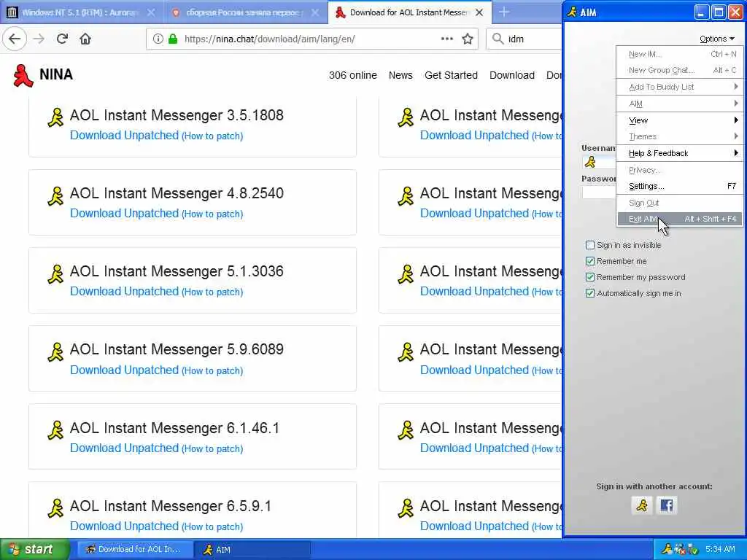Download Unpatched AIM 3.5.1808
The width and height of the screenshot is (747, 560).
pos(124,135)
